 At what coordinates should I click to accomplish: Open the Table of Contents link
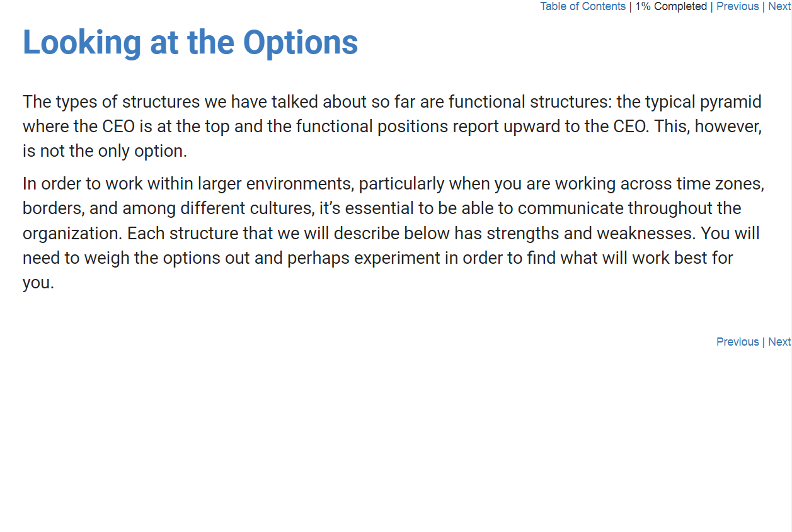tap(582, 6)
